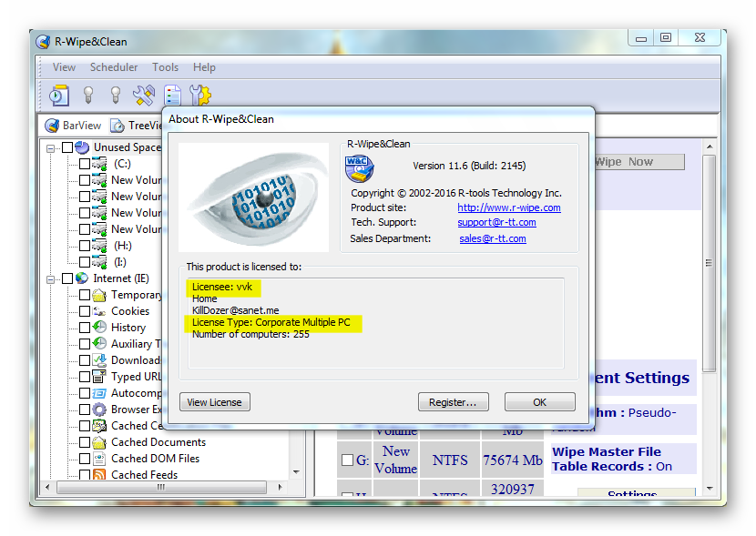Open the Tools menu
Image resolution: width=756 pixels, height=536 pixels.
166,67
